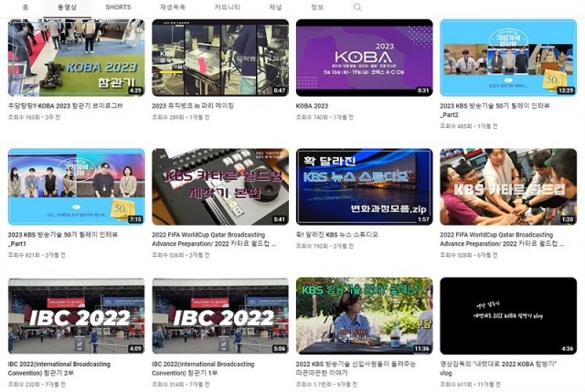Click view count 조회수 611회 • 11개월 전
Image resolution: width=585 pixels, height=392 pixels.
(x=470, y=384)
